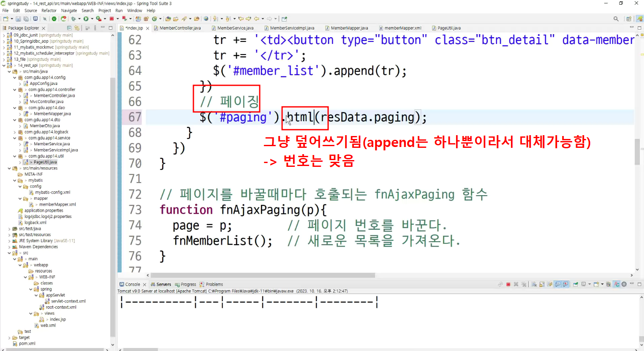
Task: Close the index.jsp editor tab
Action: 148,28
